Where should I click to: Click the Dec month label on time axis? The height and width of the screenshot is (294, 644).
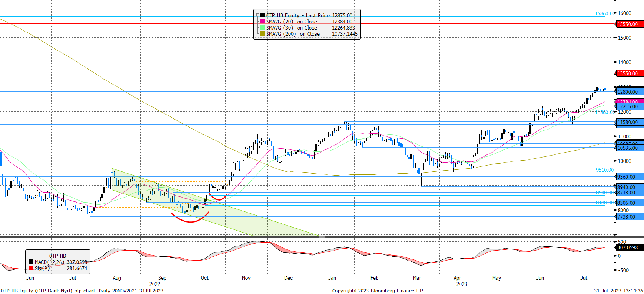click(x=288, y=278)
